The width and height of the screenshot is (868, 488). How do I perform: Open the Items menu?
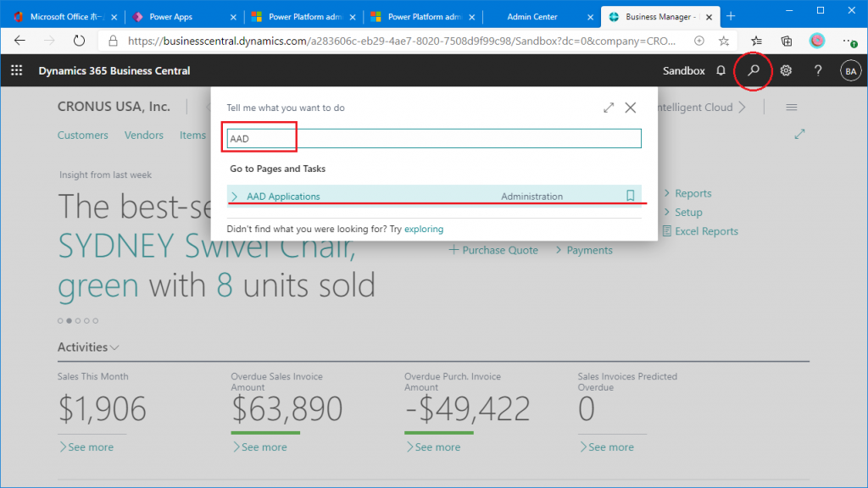point(192,135)
